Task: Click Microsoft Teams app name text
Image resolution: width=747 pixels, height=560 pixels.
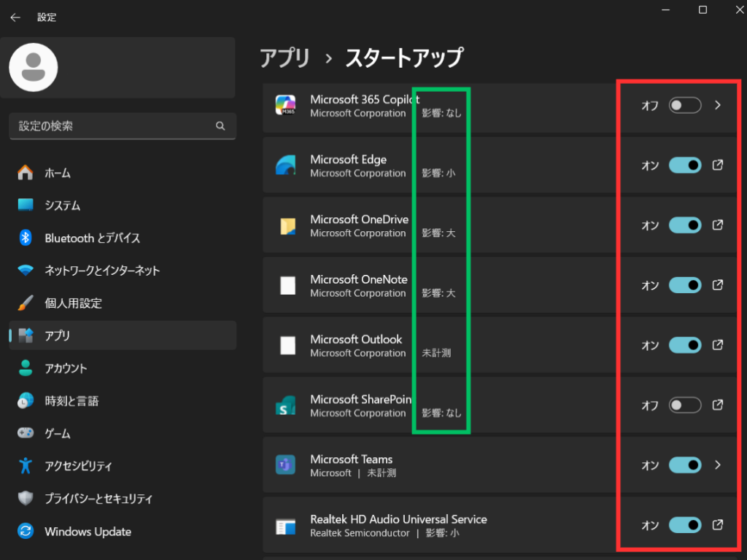Action: 351,459
